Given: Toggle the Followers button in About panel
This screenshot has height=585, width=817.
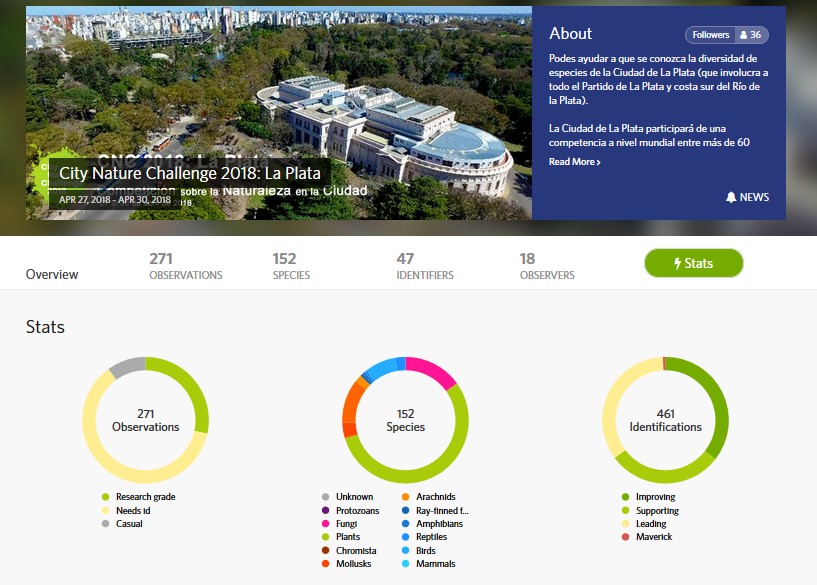Looking at the screenshot, I should point(711,35).
